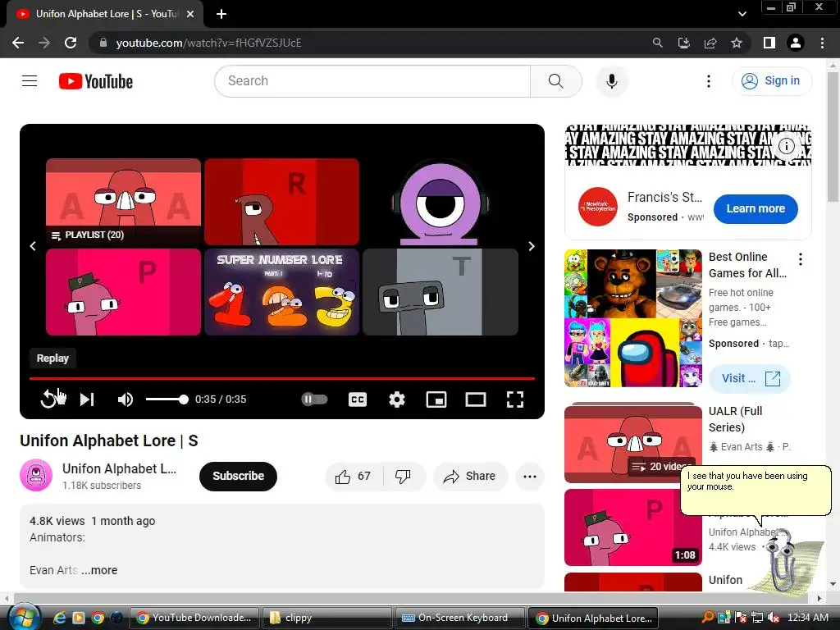Viewport: 840px width, 630px height.
Task: Switch to On-Screen Keyboard taskbar item
Action: 459,618
